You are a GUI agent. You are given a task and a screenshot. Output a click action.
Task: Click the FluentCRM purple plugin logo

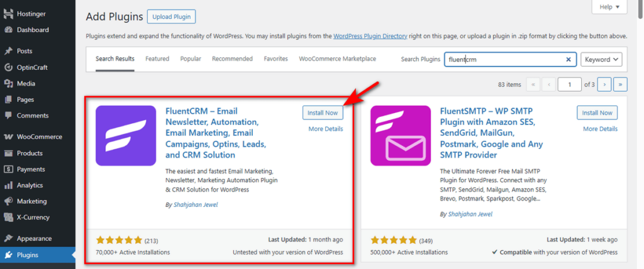click(x=126, y=136)
